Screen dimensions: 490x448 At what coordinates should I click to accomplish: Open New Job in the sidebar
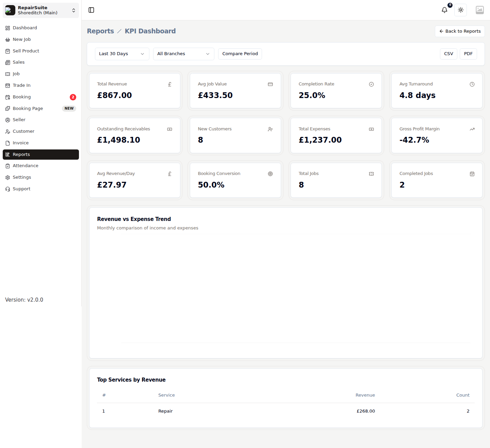[x=41, y=39]
